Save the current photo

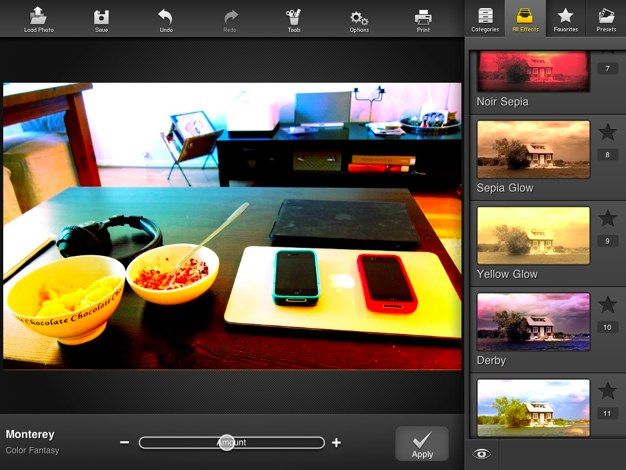(101, 20)
